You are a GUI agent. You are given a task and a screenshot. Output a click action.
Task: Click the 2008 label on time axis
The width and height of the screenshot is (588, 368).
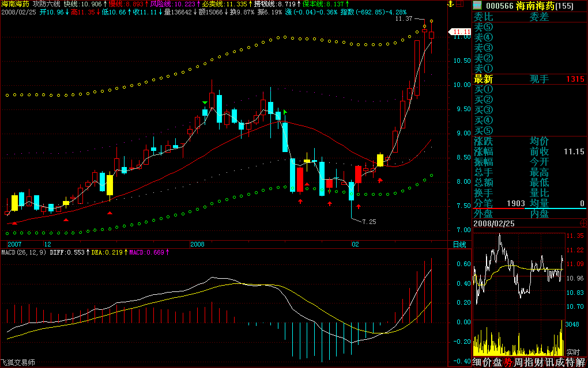coord(197,244)
